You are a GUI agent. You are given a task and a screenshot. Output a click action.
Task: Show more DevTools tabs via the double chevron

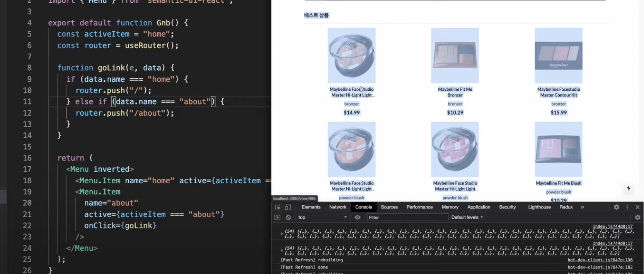click(x=582, y=207)
